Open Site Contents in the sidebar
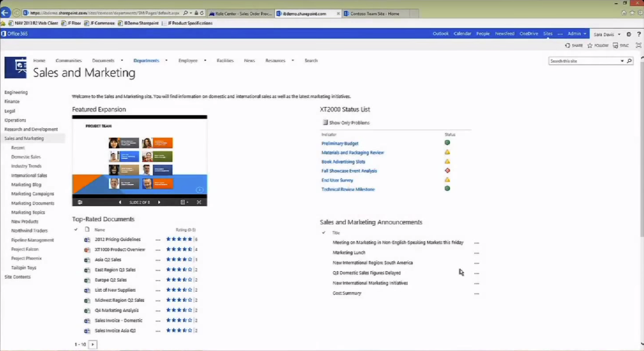Screen dimensions: 644x351 [18, 277]
